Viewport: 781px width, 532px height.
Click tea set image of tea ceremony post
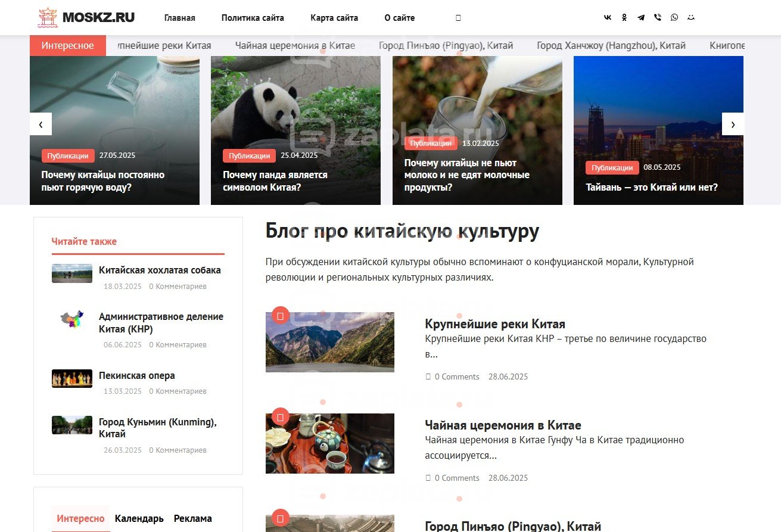pos(330,443)
